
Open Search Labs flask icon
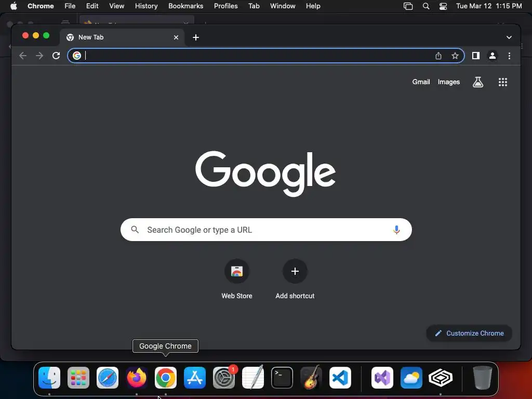(x=478, y=82)
